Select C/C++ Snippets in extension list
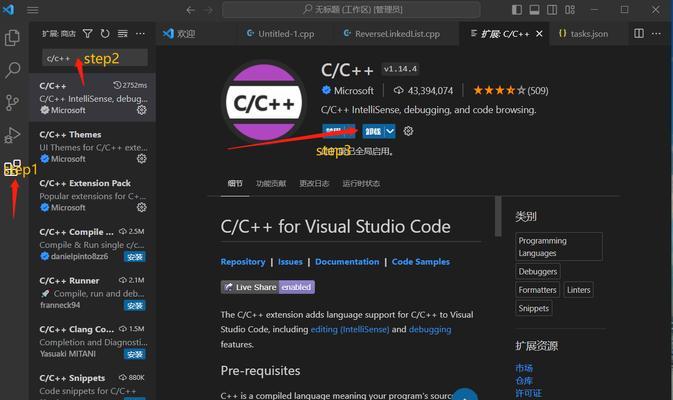Screen dimensions: 673x400 (x=92, y=385)
